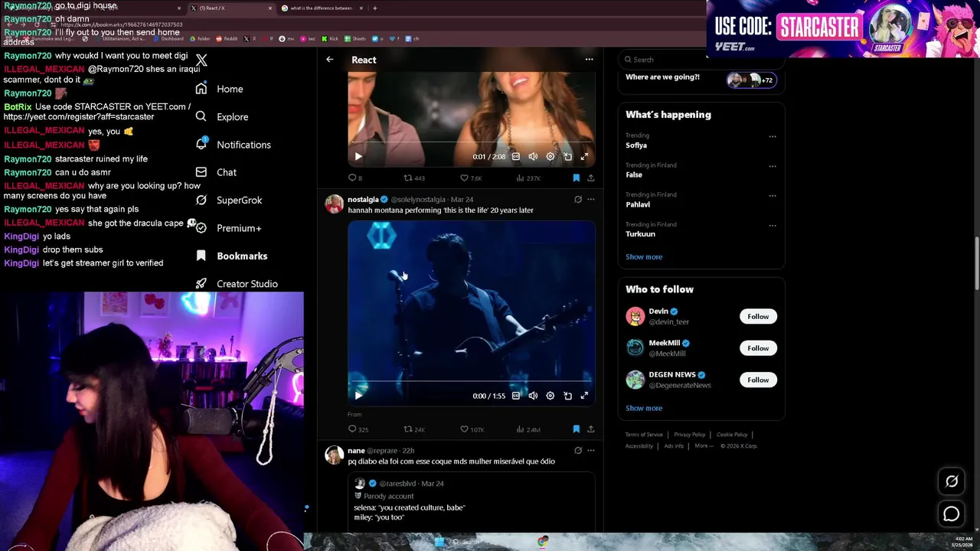Show more under Who to follow
This screenshot has width=980, height=551.
(x=644, y=409)
